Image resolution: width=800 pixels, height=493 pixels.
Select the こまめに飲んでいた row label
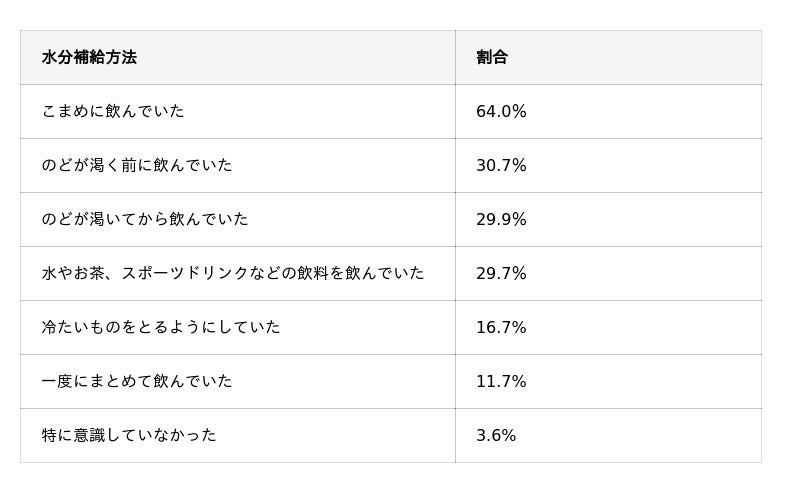[113, 111]
